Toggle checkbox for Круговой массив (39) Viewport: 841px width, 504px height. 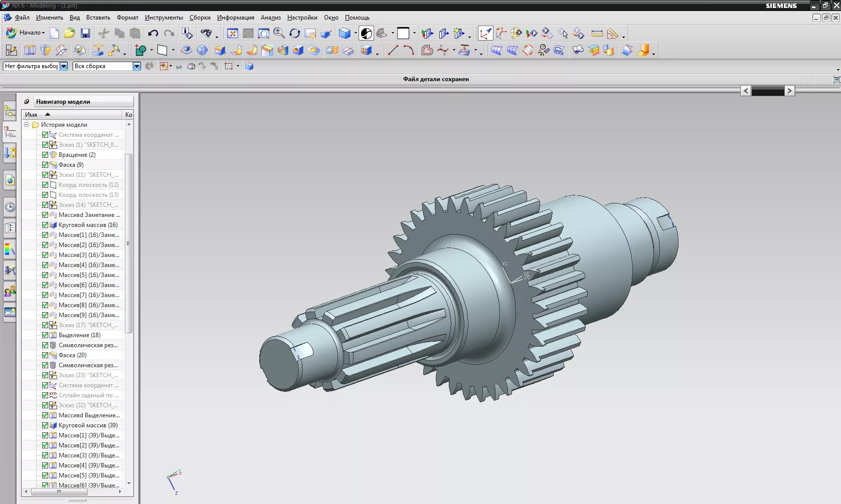coord(45,425)
